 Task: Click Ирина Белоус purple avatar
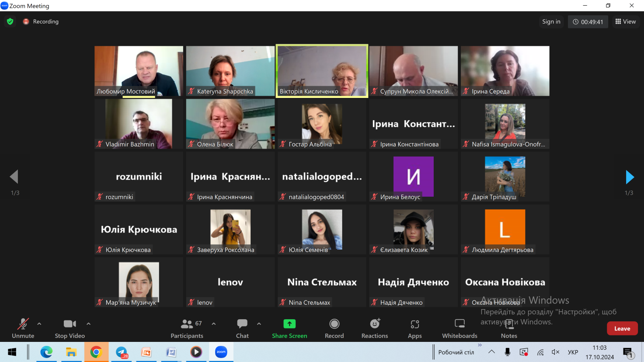coord(414,176)
